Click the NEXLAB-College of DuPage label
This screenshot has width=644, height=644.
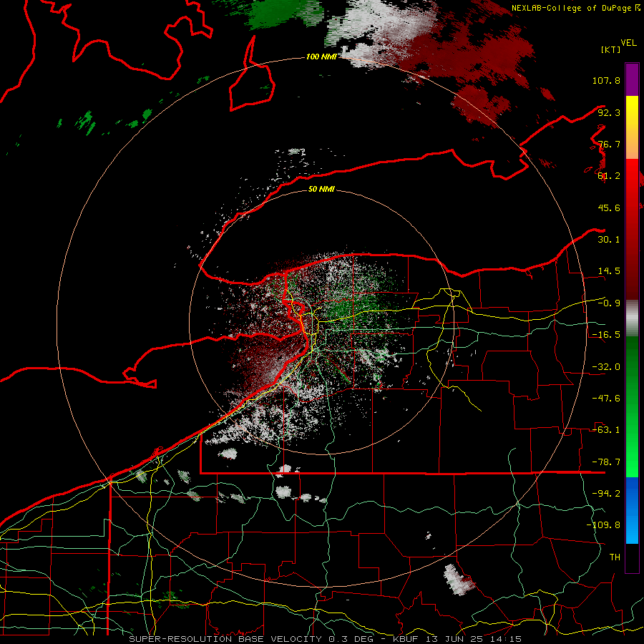pyautogui.click(x=571, y=8)
